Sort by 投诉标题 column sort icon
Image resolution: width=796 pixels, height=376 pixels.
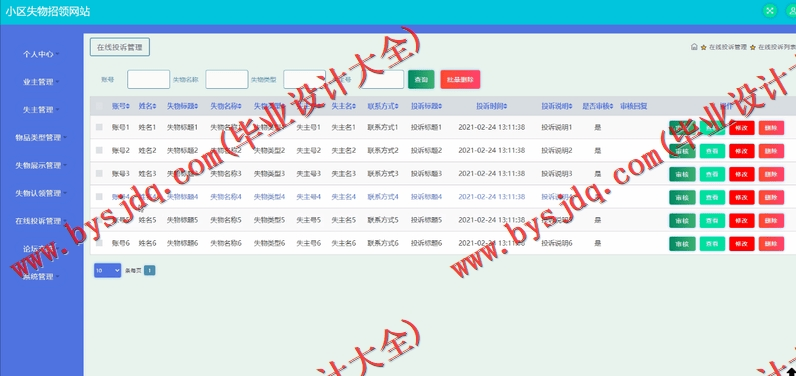coord(441,107)
